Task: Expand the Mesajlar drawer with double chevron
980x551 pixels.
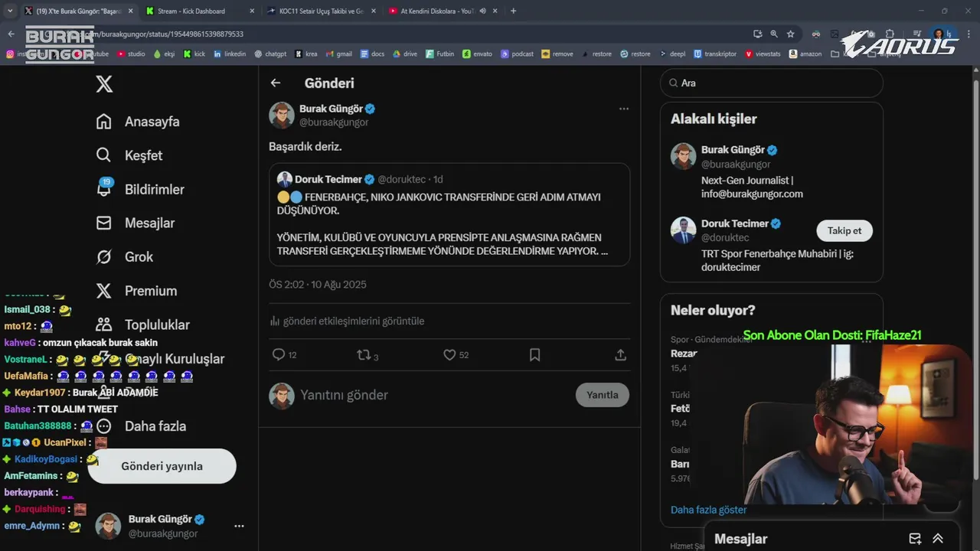Action: (938, 539)
